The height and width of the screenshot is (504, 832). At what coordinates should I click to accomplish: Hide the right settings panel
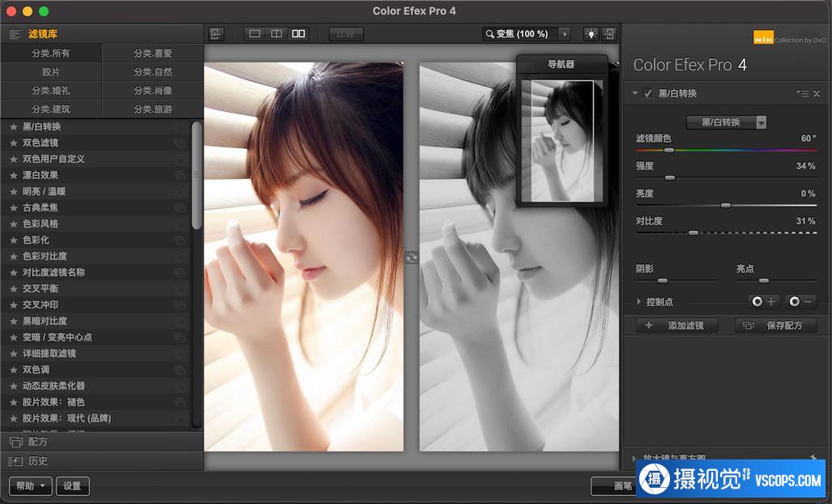[609, 34]
